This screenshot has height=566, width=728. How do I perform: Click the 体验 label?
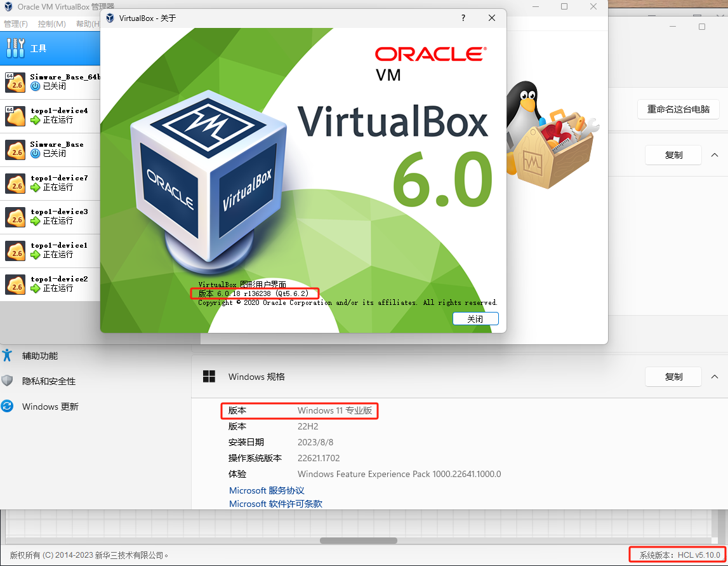pos(237,474)
